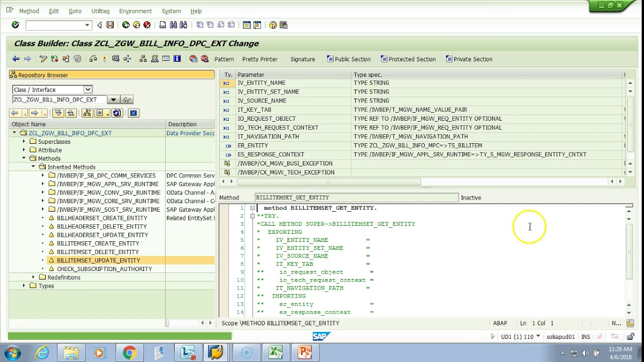
Task: Expand the /IWBEP/IF_SB_DPC_COMM_SERVICES folder
Action: (x=43, y=175)
